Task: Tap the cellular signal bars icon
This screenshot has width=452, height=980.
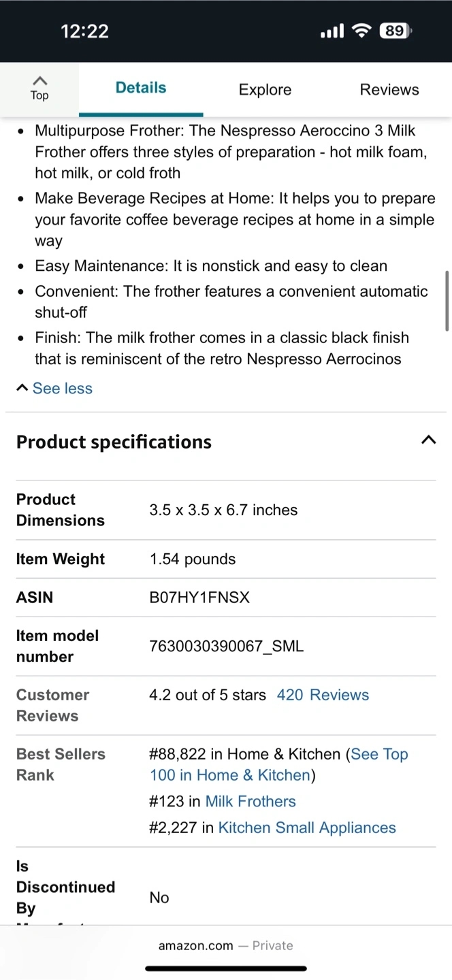Action: 332,31
